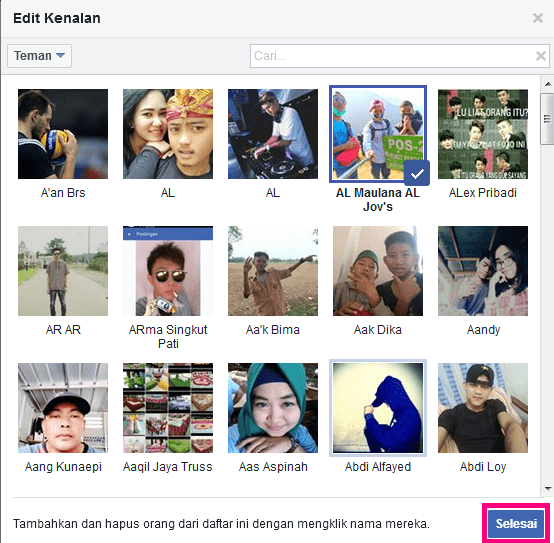The image size is (554, 543).
Task: Click the name Aas Aspinah
Action: 273,467
